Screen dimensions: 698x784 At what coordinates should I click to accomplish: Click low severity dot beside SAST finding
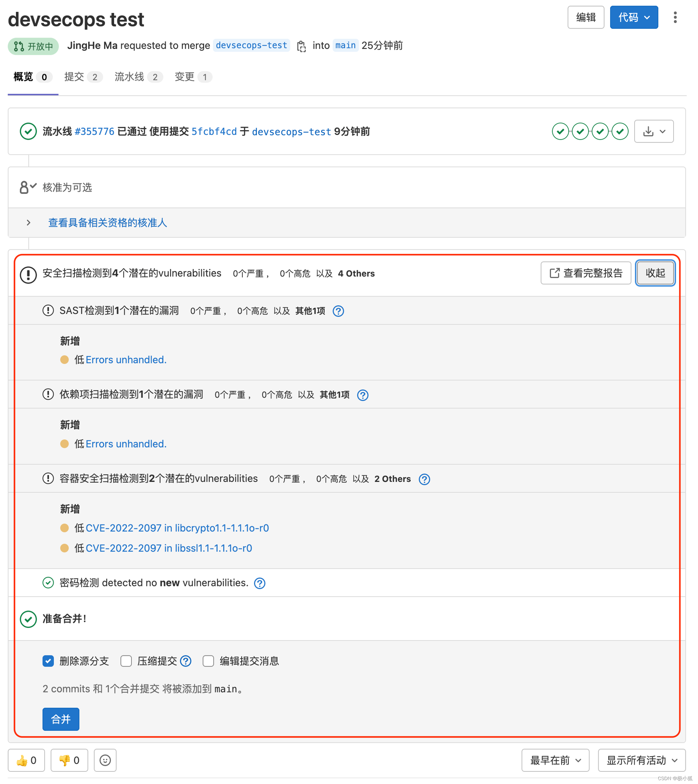[x=65, y=359]
